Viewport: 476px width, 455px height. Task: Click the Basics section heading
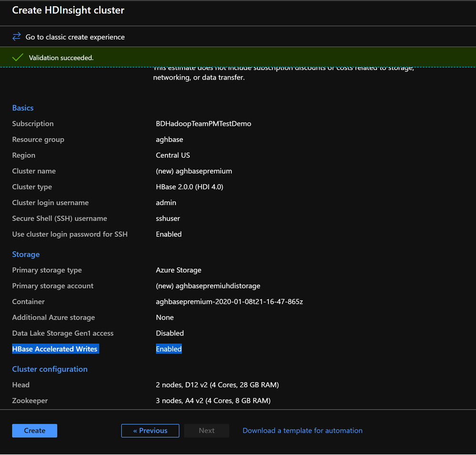tap(23, 108)
